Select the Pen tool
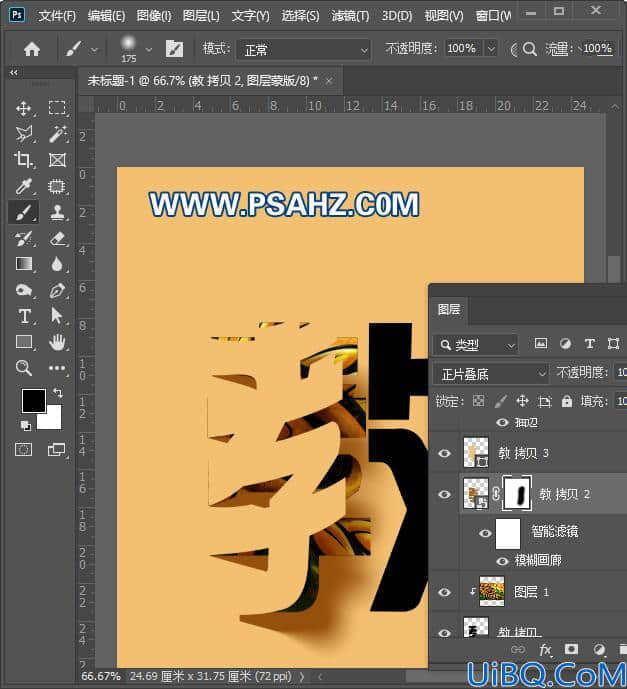This screenshot has width=627, height=689. [57, 290]
